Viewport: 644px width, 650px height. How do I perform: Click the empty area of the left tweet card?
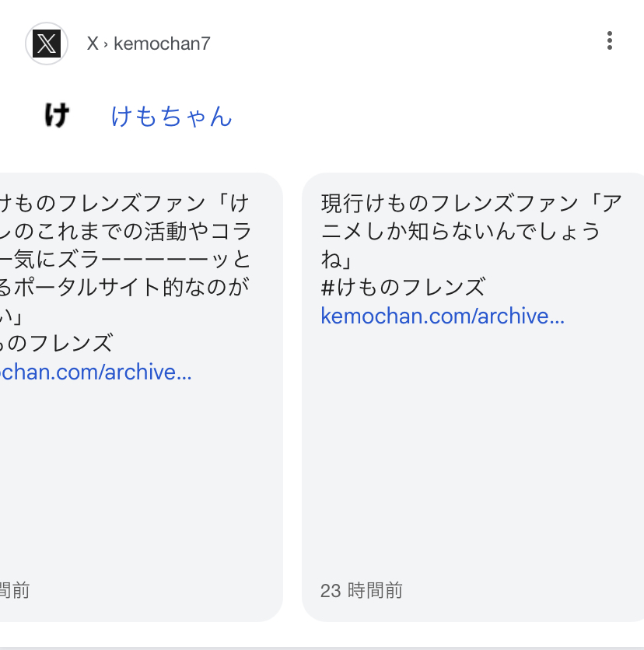click(x=141, y=481)
